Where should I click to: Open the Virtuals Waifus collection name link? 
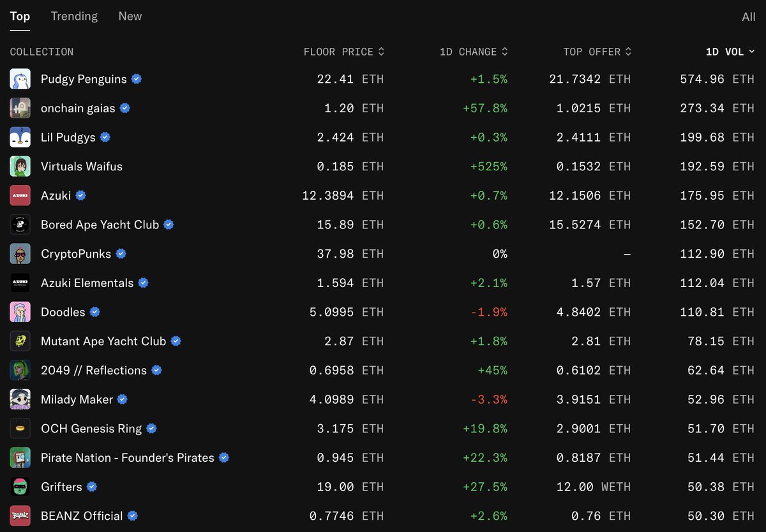tap(82, 166)
